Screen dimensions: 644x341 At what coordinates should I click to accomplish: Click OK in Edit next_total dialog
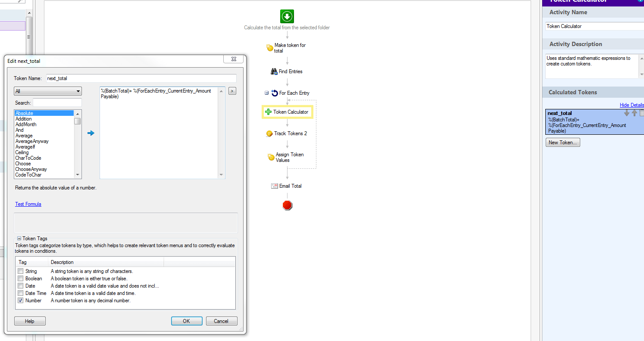(186, 321)
